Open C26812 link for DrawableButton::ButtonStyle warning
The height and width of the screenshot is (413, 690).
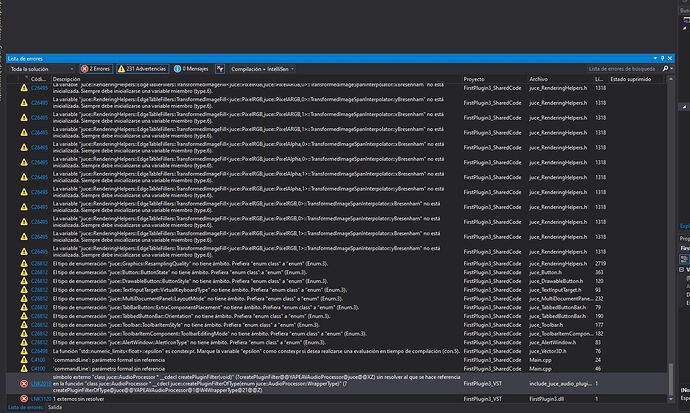(40, 281)
